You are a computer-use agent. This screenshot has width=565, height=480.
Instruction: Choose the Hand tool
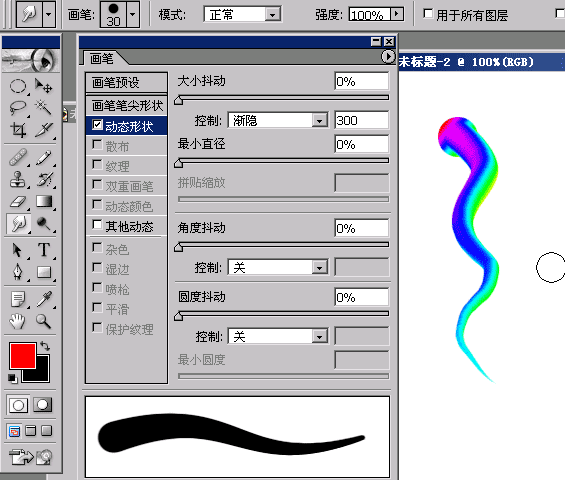pos(17,321)
